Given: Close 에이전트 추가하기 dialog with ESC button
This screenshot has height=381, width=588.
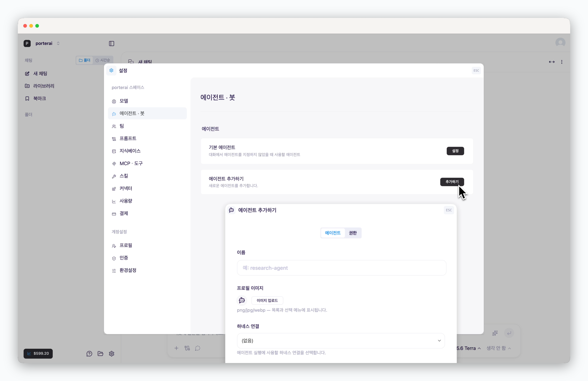Looking at the screenshot, I should (449, 210).
